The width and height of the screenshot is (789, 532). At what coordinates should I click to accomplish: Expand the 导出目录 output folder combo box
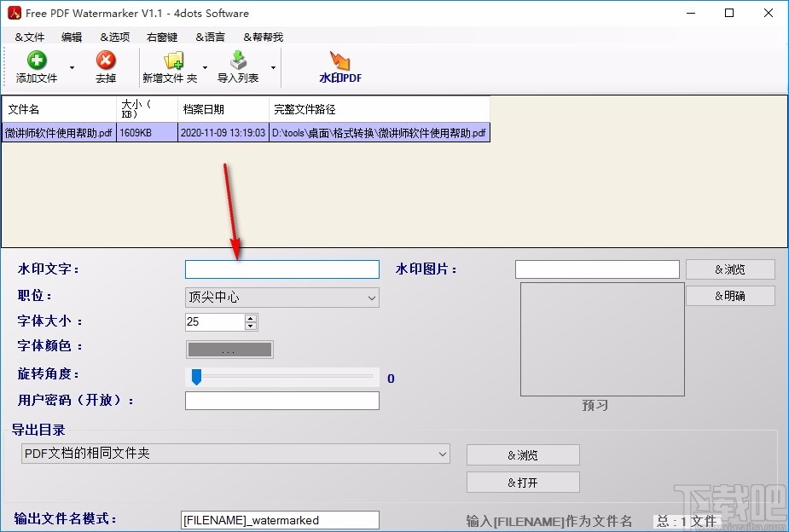point(443,454)
